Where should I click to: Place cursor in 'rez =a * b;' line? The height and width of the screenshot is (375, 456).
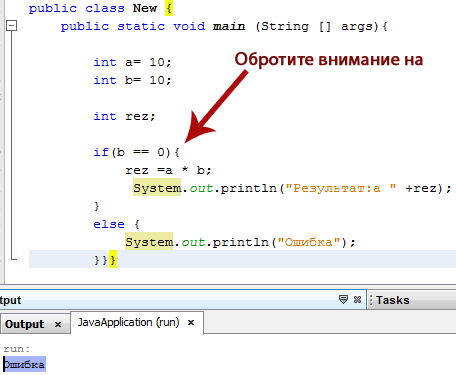point(168,170)
